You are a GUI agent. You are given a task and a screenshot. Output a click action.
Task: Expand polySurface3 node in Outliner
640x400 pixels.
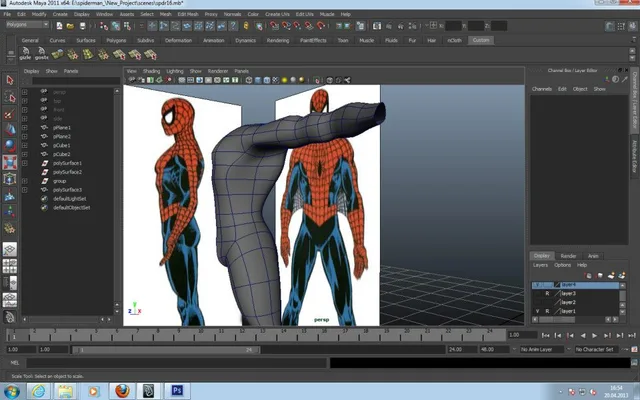pyautogui.click(x=25, y=190)
